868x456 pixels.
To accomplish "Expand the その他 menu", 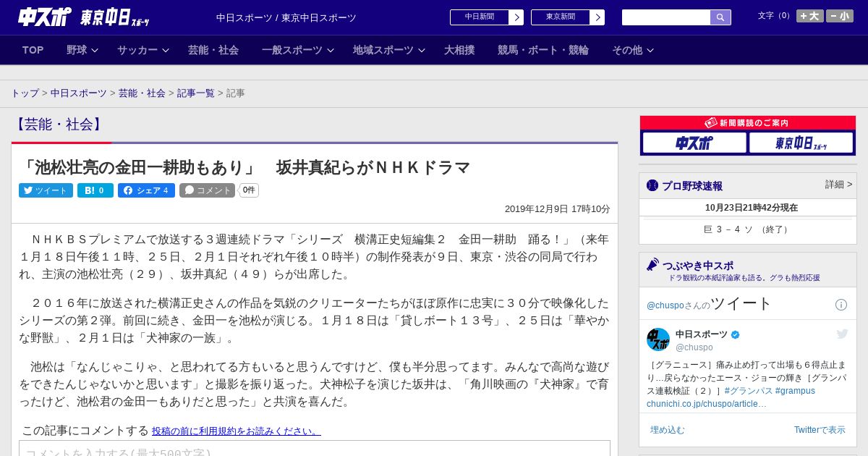I will coord(633,50).
